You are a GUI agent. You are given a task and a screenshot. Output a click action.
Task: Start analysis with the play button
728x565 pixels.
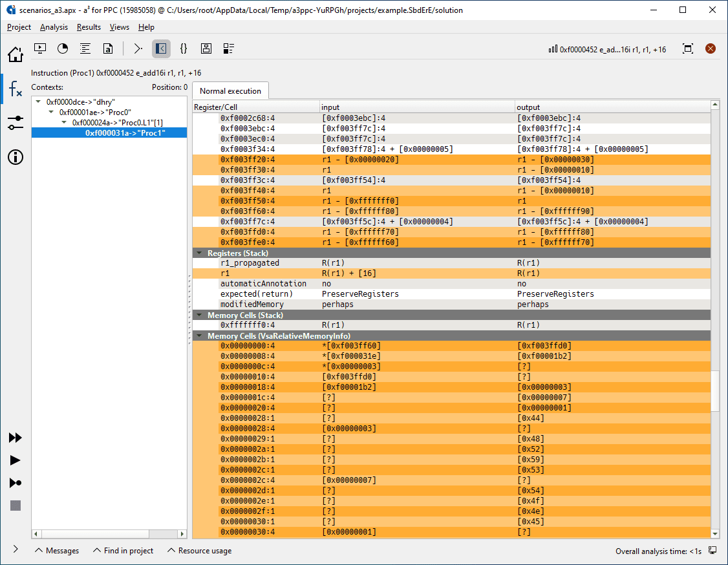point(16,460)
